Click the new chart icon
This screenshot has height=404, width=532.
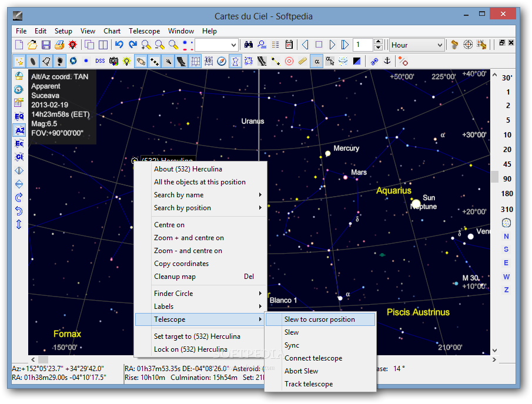[x=19, y=45]
